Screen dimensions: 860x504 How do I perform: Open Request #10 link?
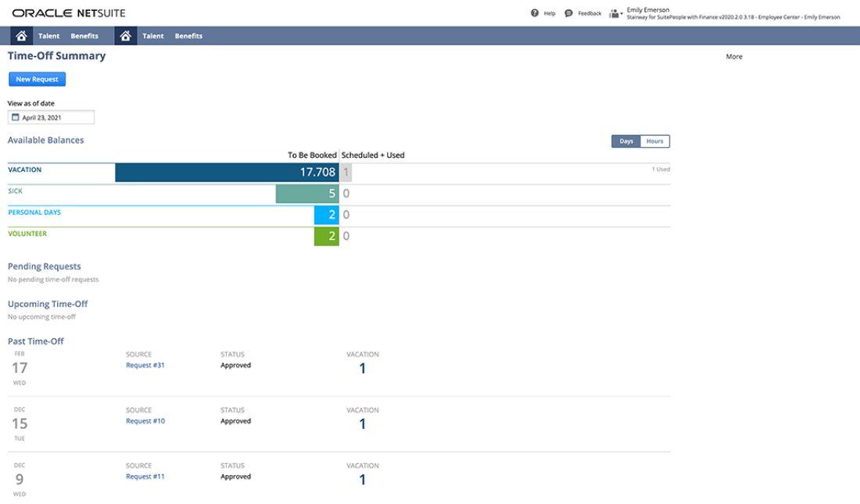[145, 421]
